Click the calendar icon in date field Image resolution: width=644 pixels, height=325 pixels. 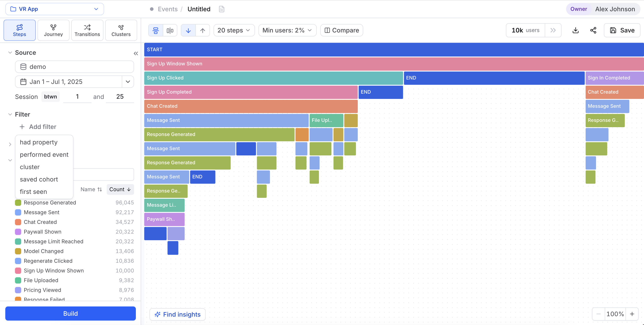coord(23,82)
